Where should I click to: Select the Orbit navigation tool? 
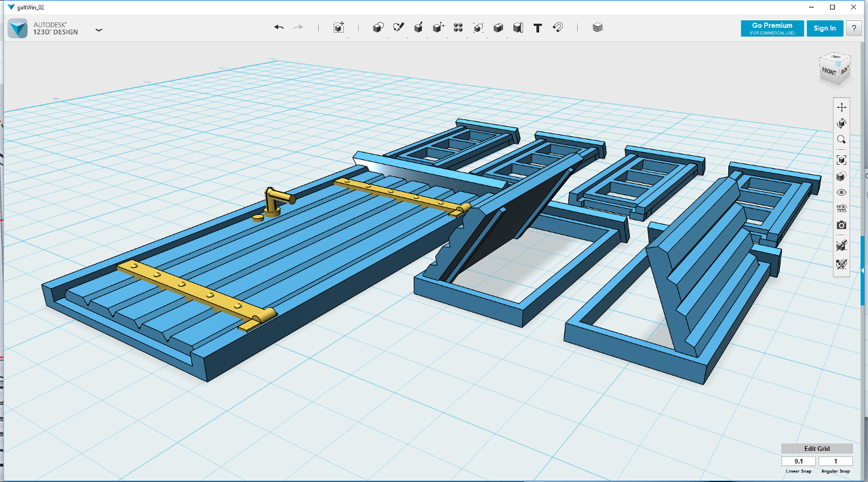842,123
